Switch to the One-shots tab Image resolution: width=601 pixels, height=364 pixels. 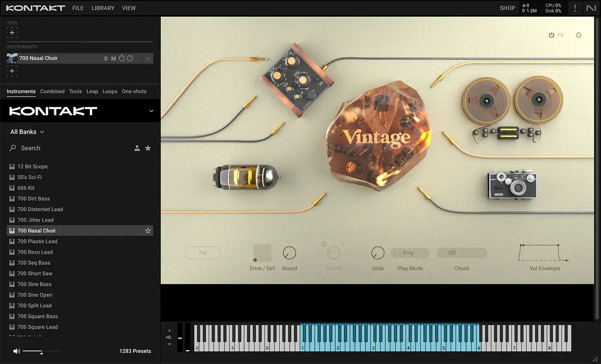pos(134,91)
